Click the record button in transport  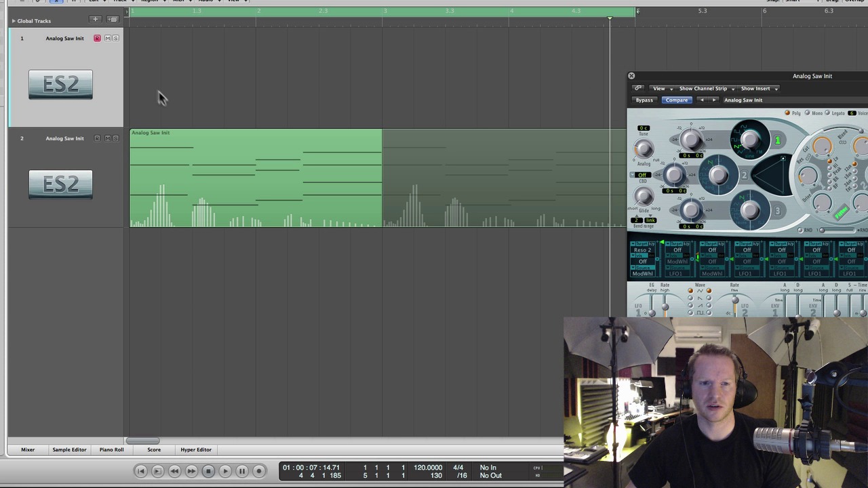259,471
